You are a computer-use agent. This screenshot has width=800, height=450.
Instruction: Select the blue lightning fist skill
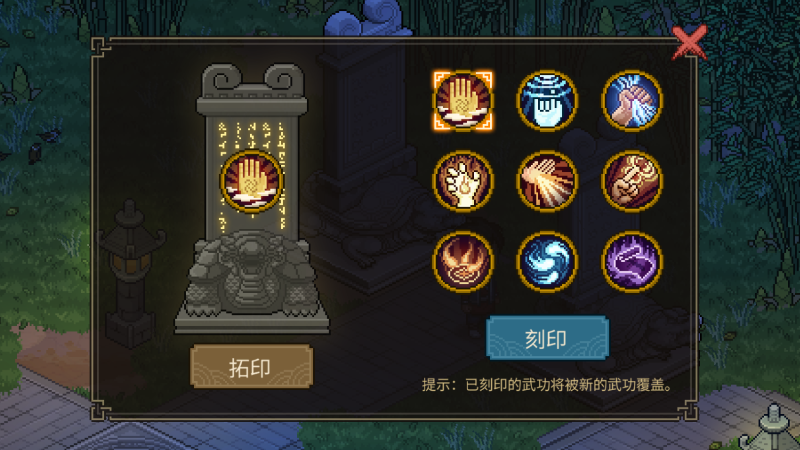point(632,101)
